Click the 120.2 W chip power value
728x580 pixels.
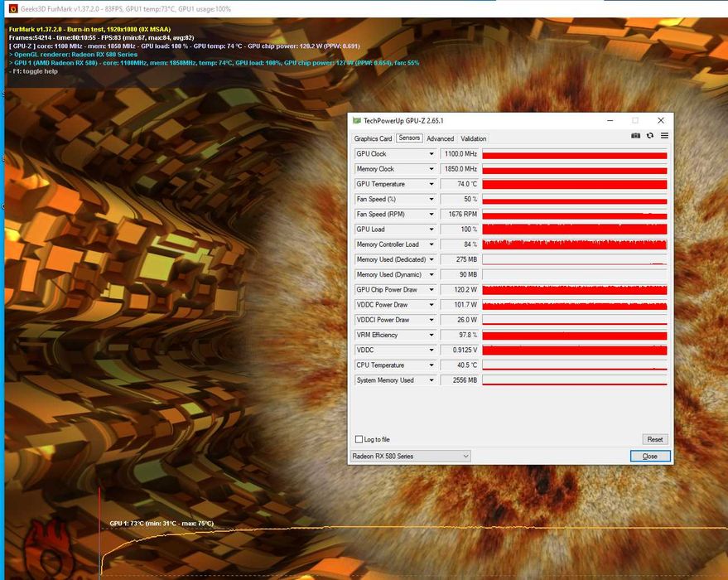point(460,290)
